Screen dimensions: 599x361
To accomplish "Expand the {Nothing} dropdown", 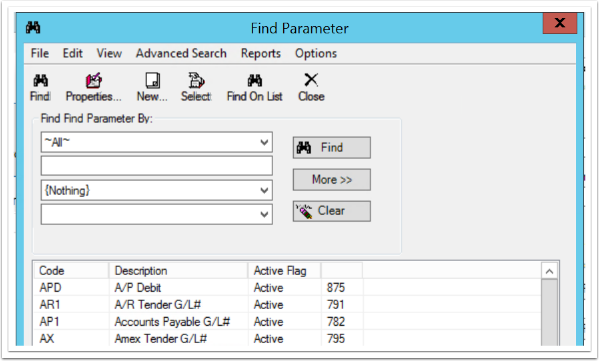I will (x=264, y=190).
